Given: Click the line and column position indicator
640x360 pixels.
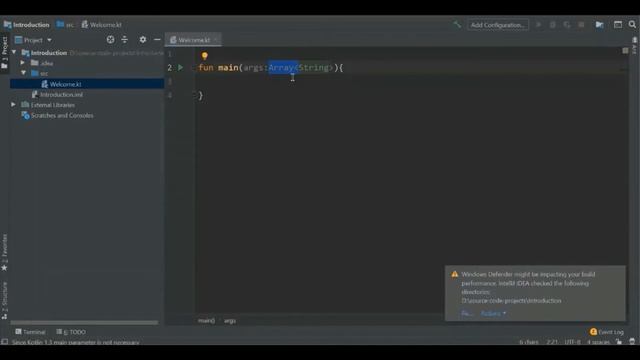Looking at the screenshot, I should click(x=552, y=342).
